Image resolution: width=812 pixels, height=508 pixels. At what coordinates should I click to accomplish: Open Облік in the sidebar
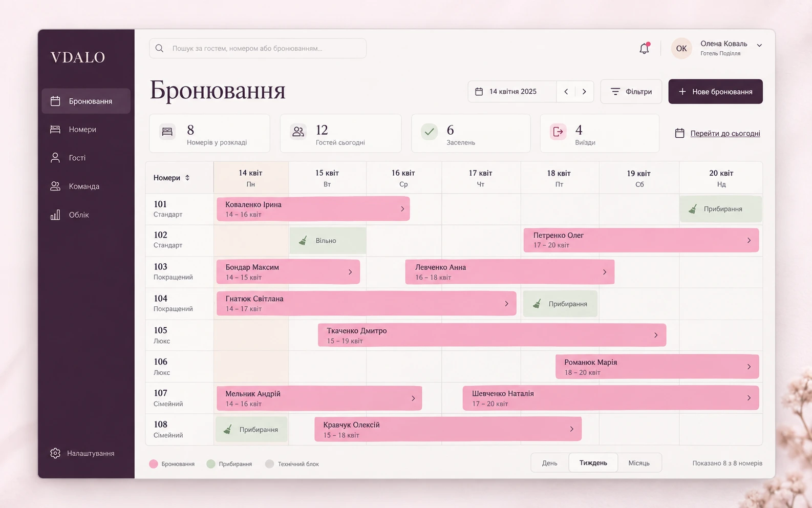86,215
